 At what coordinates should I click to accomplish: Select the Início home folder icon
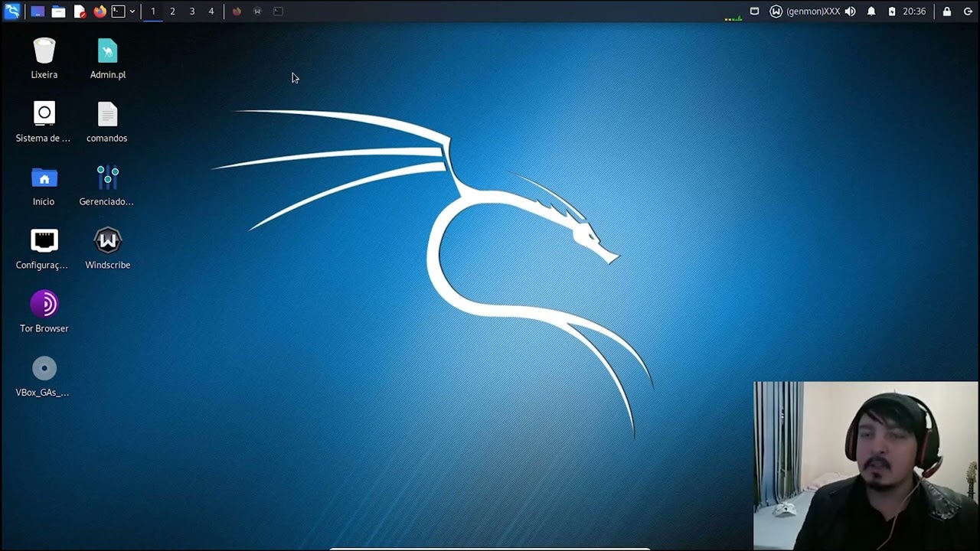tap(44, 186)
